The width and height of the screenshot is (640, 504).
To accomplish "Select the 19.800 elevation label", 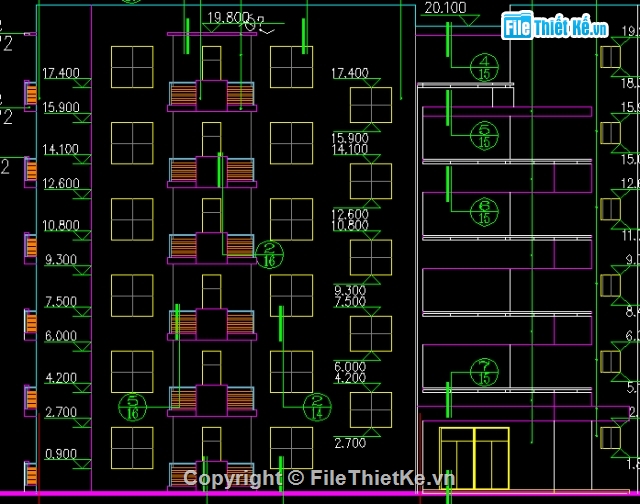I will pyautogui.click(x=228, y=18).
